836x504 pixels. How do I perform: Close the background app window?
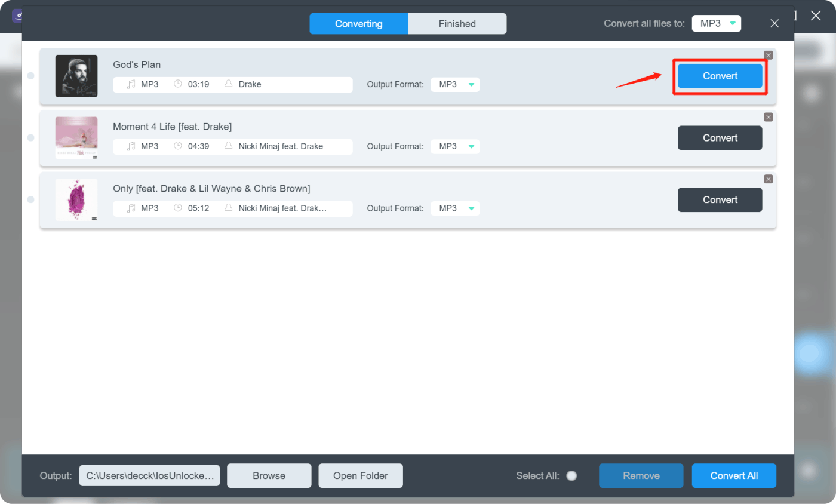point(816,16)
